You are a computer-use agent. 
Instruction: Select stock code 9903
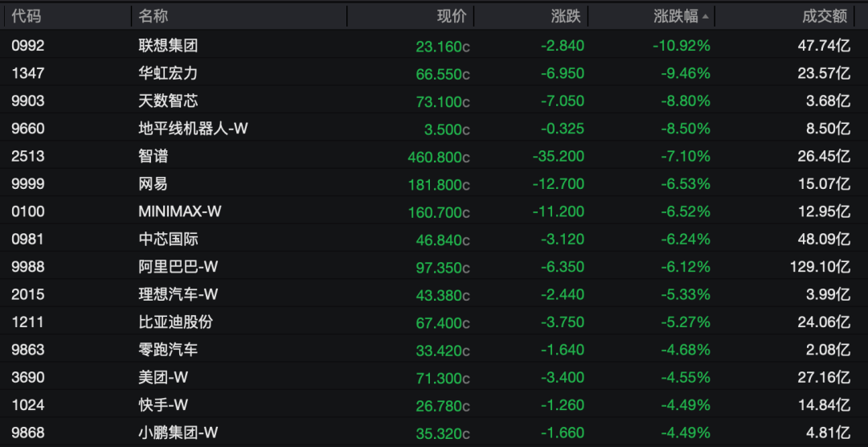click(27, 100)
